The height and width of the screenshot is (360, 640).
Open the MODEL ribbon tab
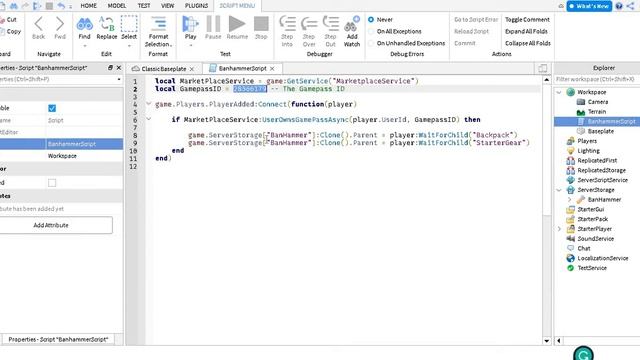pyautogui.click(x=117, y=6)
